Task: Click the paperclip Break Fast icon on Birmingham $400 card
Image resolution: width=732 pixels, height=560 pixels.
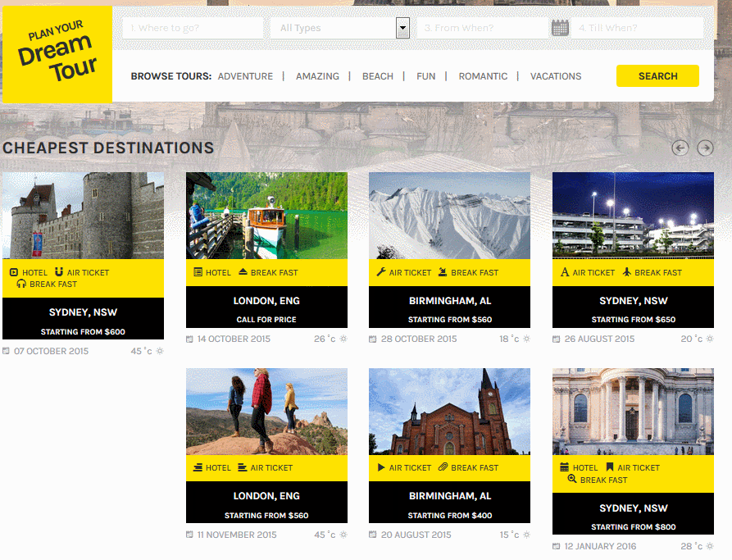Action: [x=443, y=467]
